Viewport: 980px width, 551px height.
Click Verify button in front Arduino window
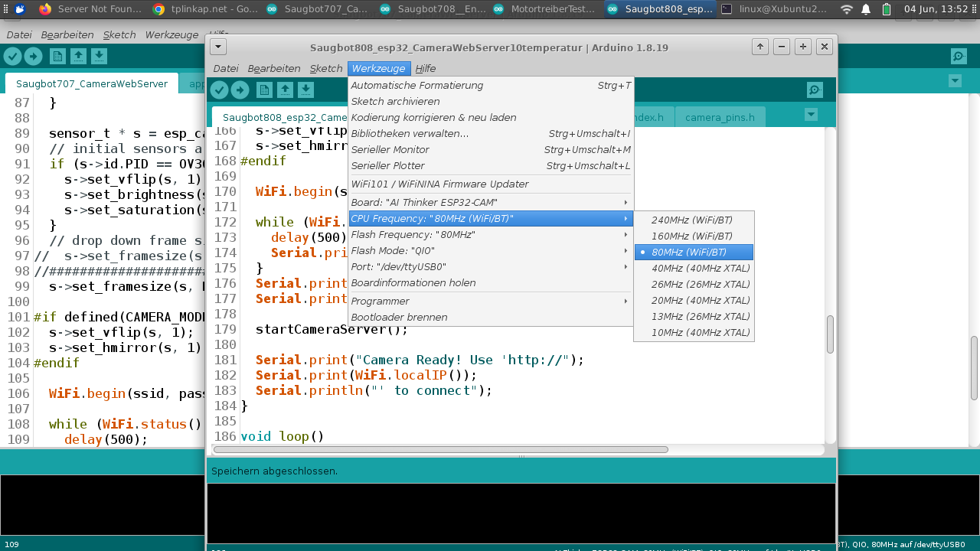tap(220, 90)
